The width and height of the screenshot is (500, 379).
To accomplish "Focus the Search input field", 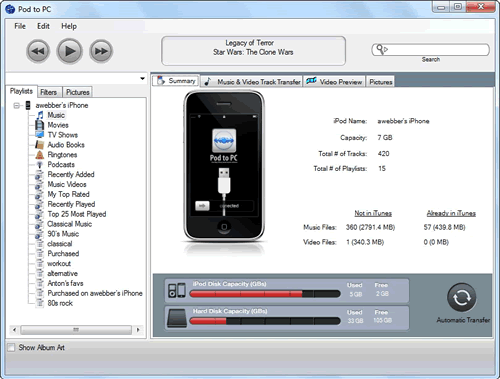I will [x=430, y=50].
